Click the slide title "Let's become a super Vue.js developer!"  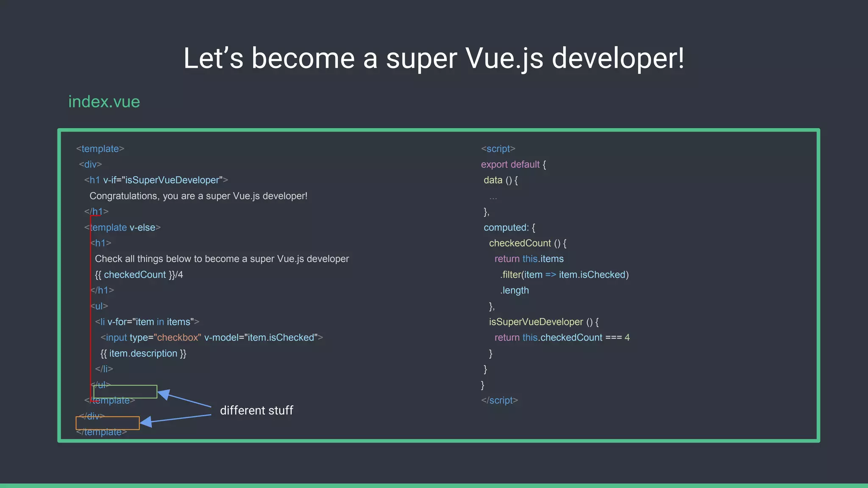[x=434, y=58]
